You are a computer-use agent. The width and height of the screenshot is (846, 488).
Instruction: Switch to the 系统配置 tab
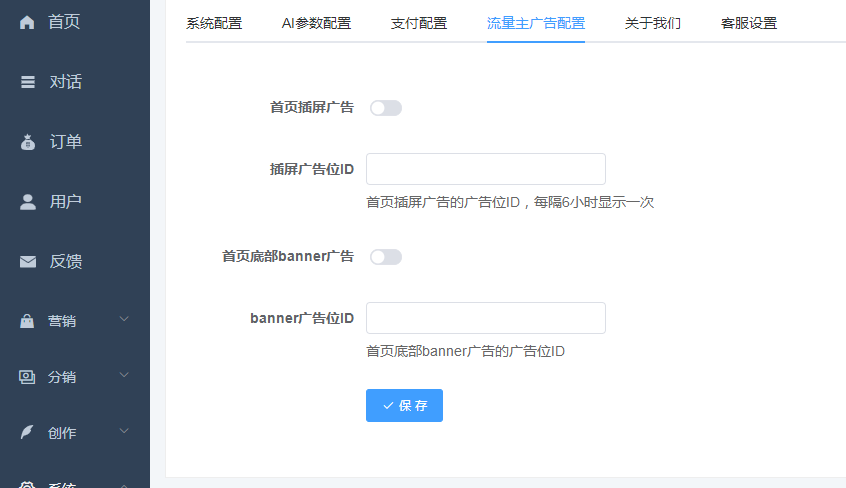pyautogui.click(x=214, y=23)
